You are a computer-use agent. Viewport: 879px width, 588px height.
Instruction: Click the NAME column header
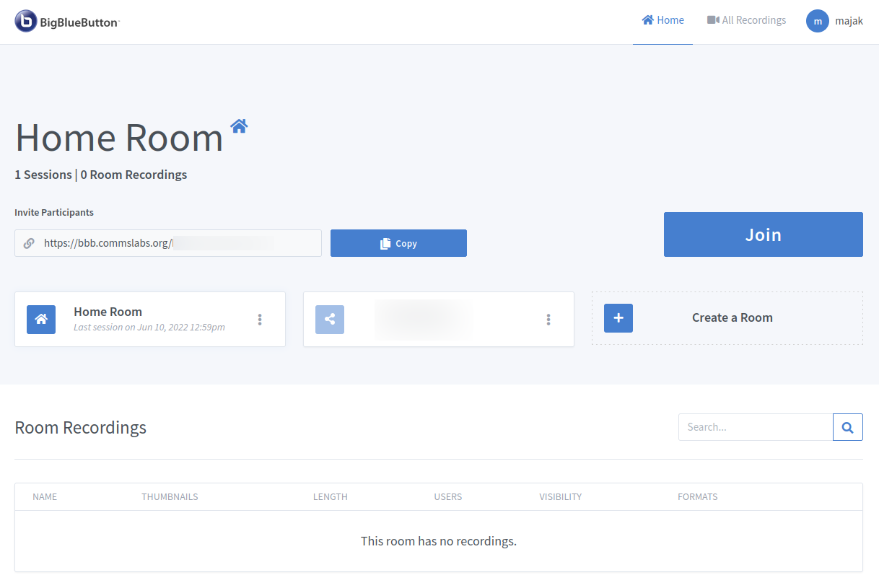(x=45, y=497)
